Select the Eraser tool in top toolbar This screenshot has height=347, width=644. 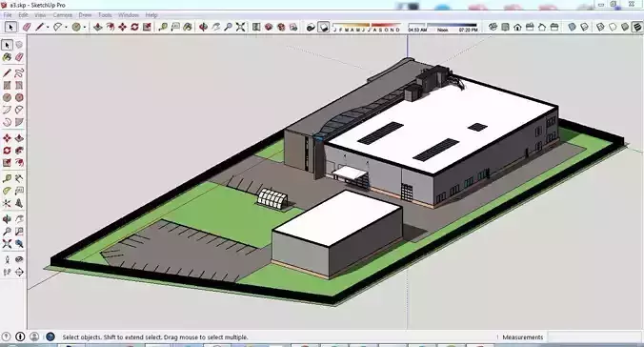coord(27,27)
